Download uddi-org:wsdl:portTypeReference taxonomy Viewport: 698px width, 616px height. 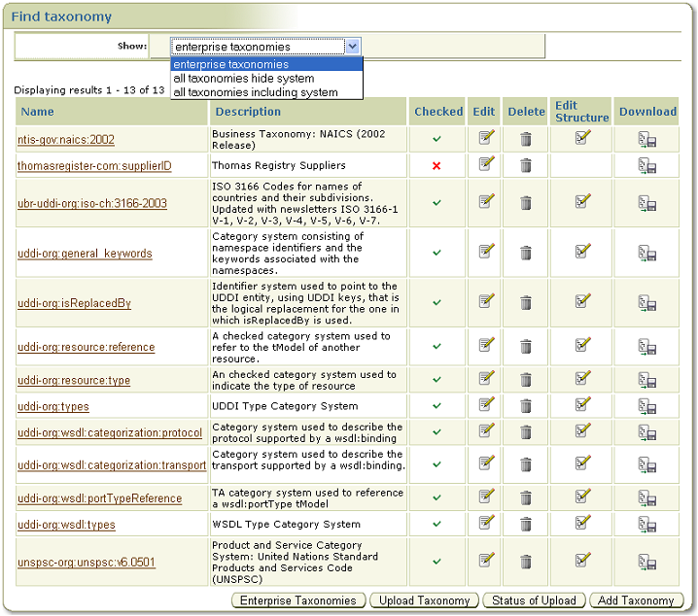(647, 497)
